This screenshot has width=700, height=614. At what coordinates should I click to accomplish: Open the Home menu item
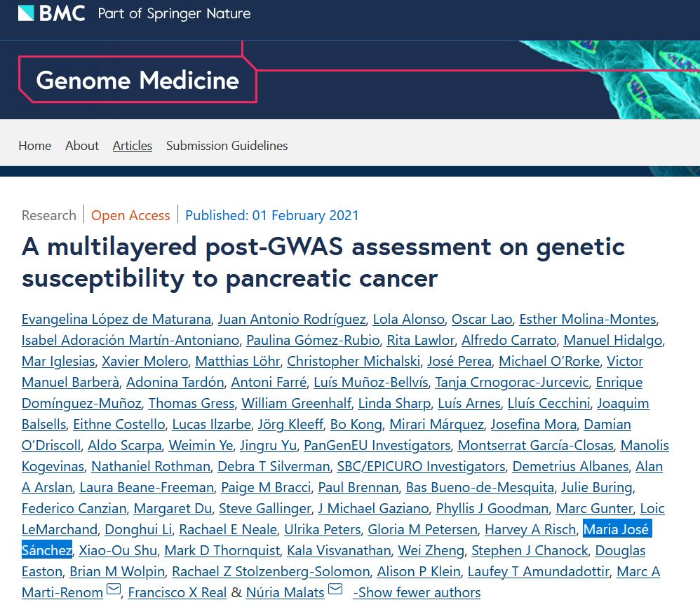[x=34, y=146]
